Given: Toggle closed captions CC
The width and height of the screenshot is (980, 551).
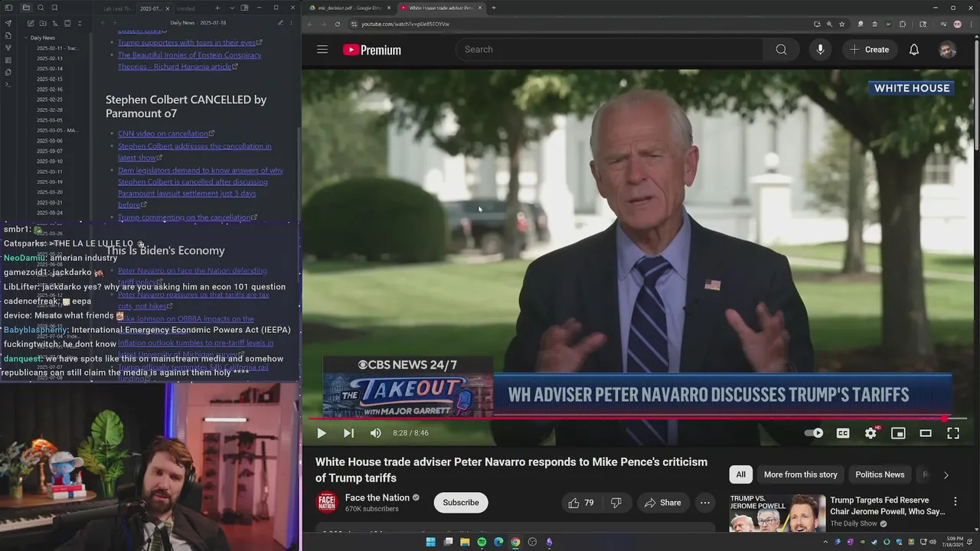Looking at the screenshot, I should pos(843,433).
